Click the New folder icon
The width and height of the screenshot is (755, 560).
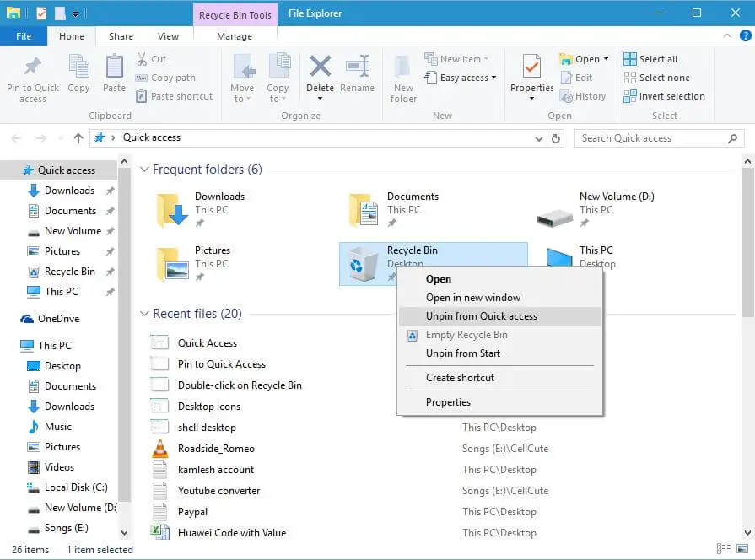point(403,67)
